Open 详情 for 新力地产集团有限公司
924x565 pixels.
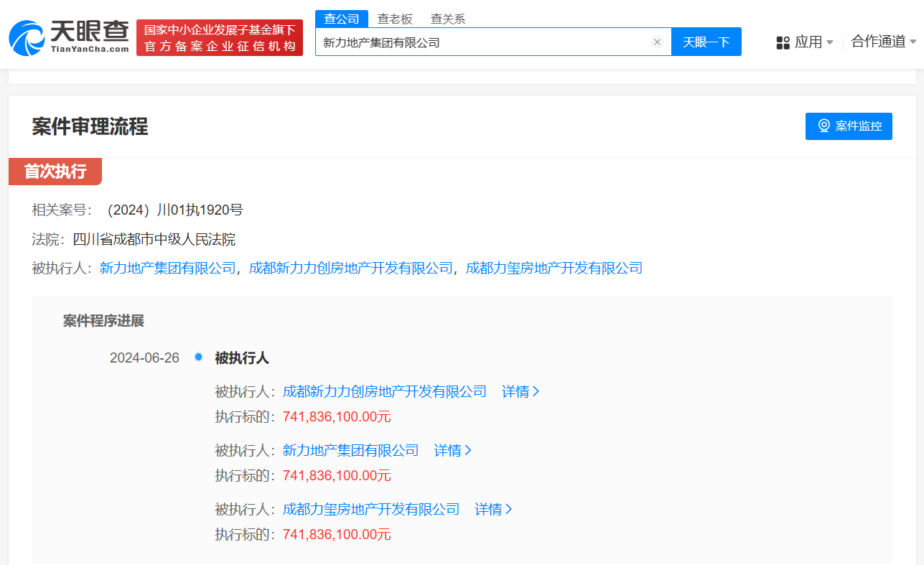pos(453,450)
